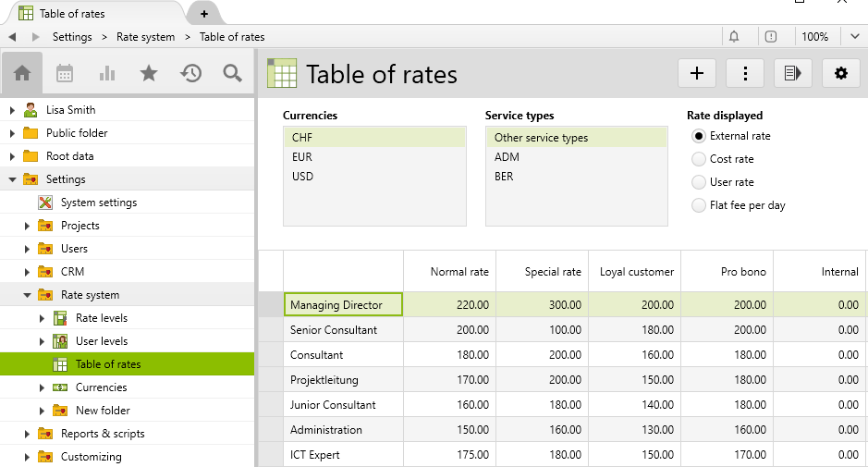868x467 pixels.
Task: Open the gear settings for Table of rates
Action: pos(840,73)
